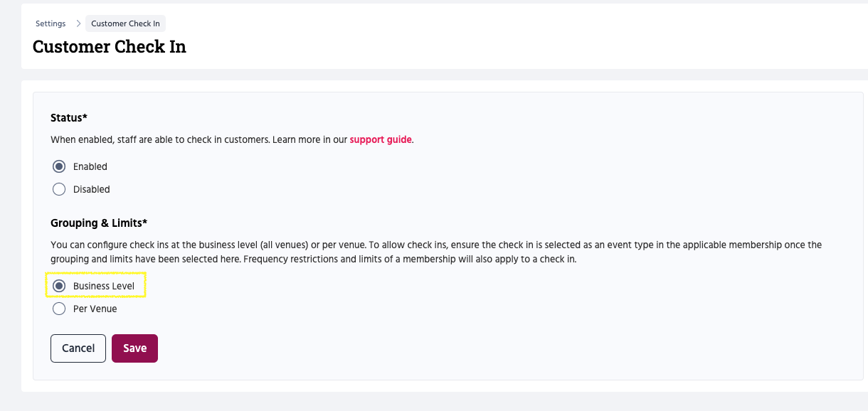This screenshot has width=868, height=411.
Task: Click the Status description sentence
Action: 199,139
